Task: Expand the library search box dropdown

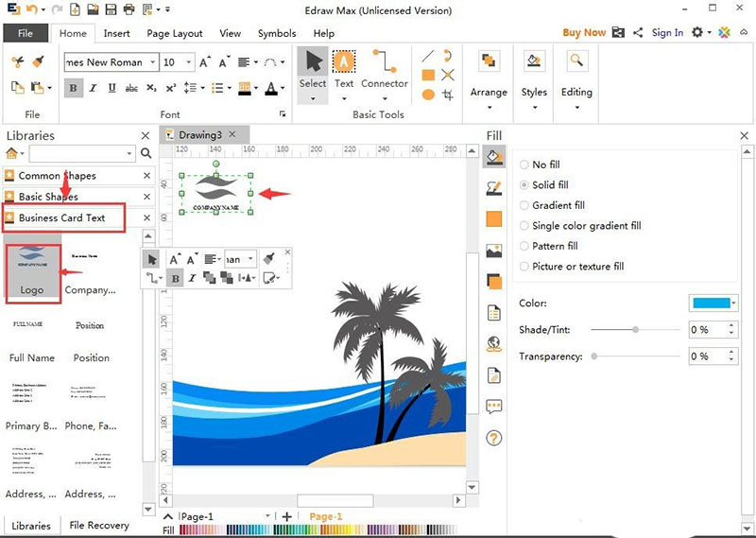Action: (129, 154)
